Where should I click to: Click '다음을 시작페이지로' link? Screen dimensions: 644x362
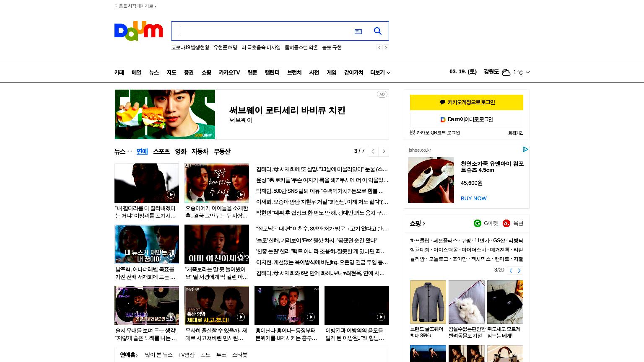135,6
